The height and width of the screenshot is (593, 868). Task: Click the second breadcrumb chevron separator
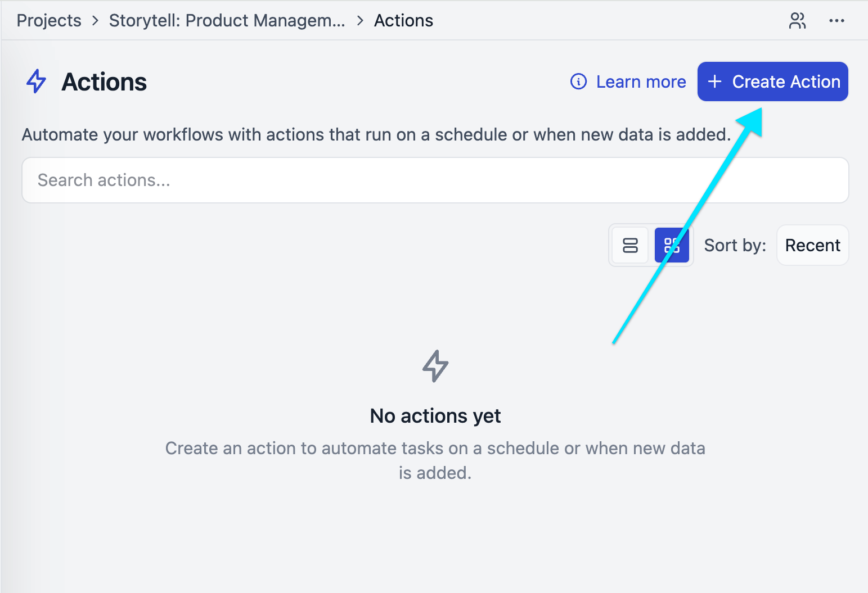360,21
